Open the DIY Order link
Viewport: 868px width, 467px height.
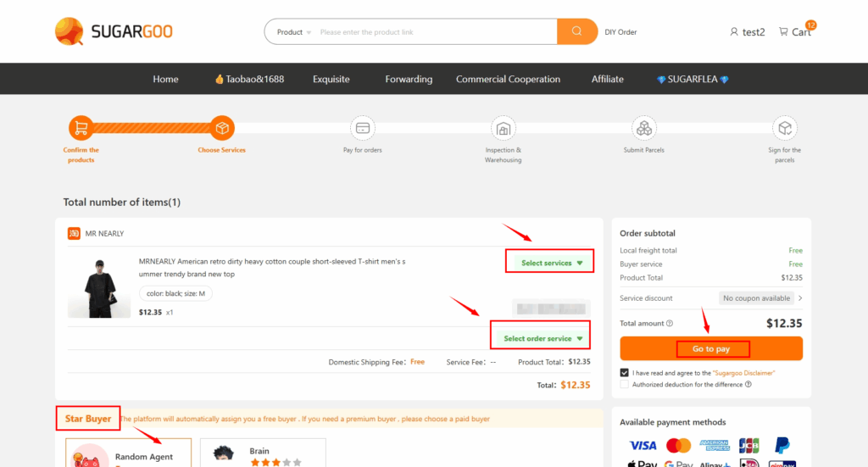[620, 32]
